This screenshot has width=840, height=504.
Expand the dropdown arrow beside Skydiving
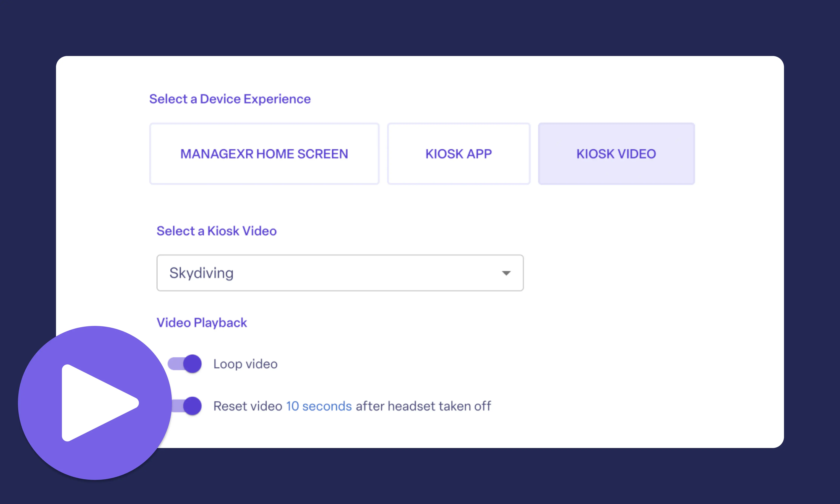point(506,273)
